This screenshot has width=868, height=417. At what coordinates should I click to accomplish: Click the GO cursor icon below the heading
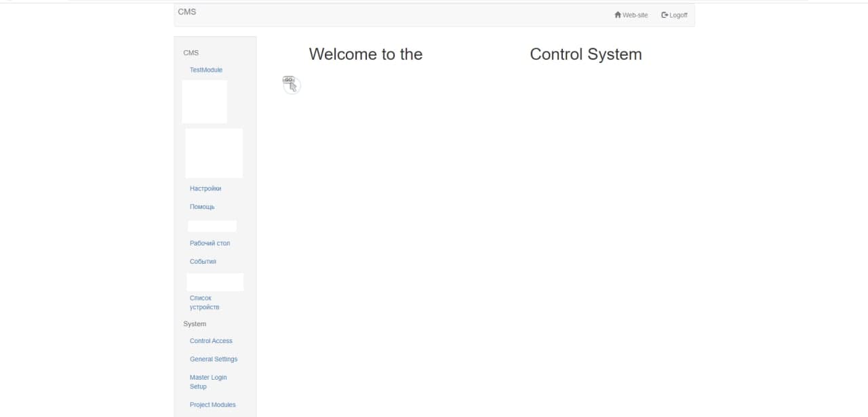point(291,84)
